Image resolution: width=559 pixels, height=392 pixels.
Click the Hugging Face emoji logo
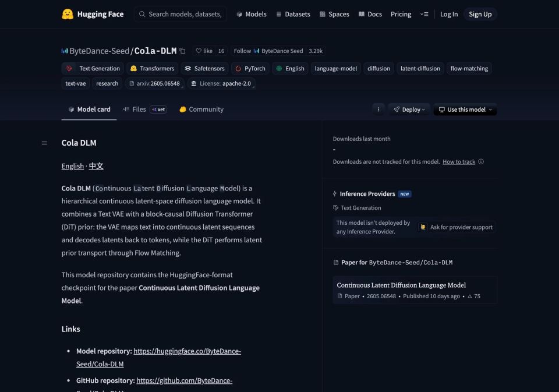tap(68, 14)
